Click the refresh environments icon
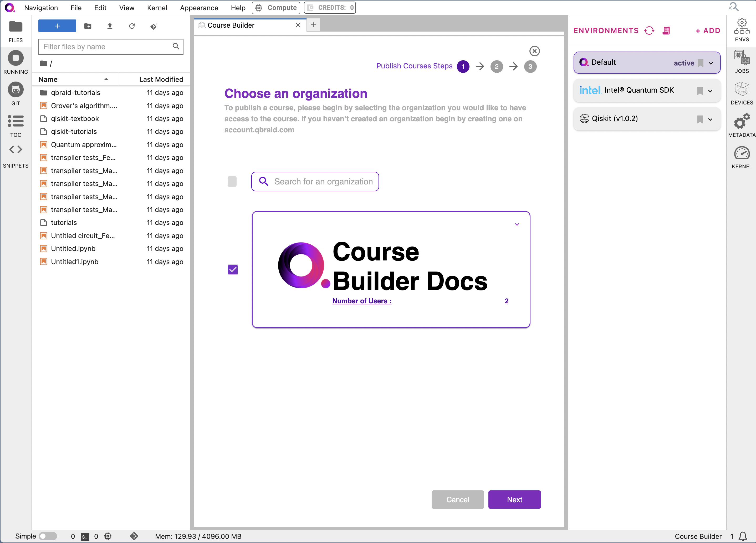Viewport: 756px width, 543px height. click(649, 31)
